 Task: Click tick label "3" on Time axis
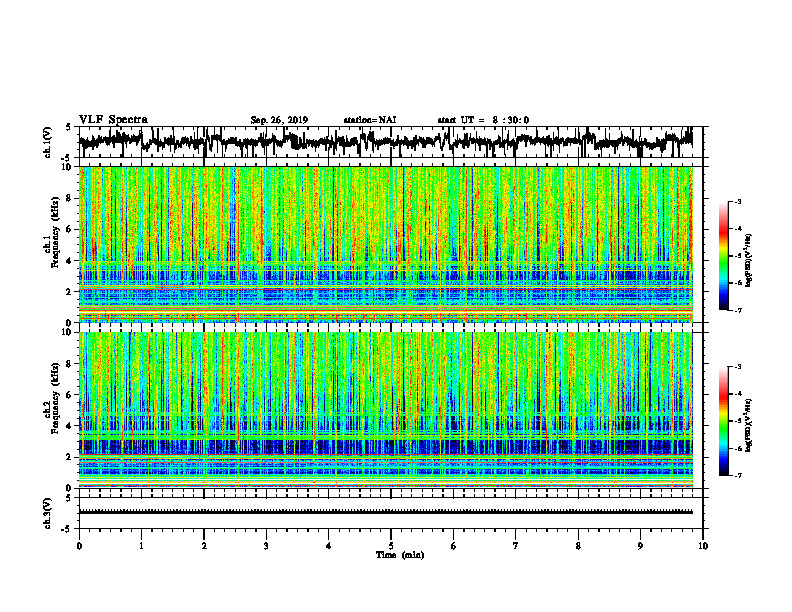(x=266, y=546)
